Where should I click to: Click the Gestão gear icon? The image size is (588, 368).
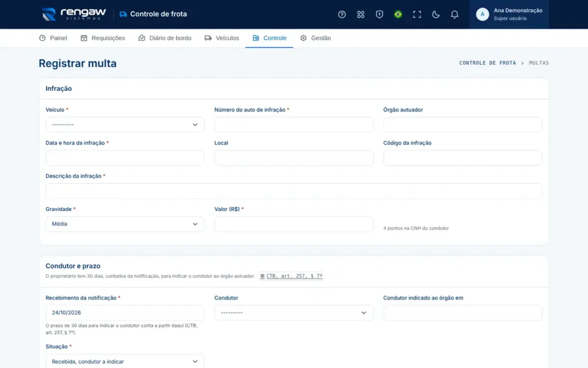[x=303, y=38]
